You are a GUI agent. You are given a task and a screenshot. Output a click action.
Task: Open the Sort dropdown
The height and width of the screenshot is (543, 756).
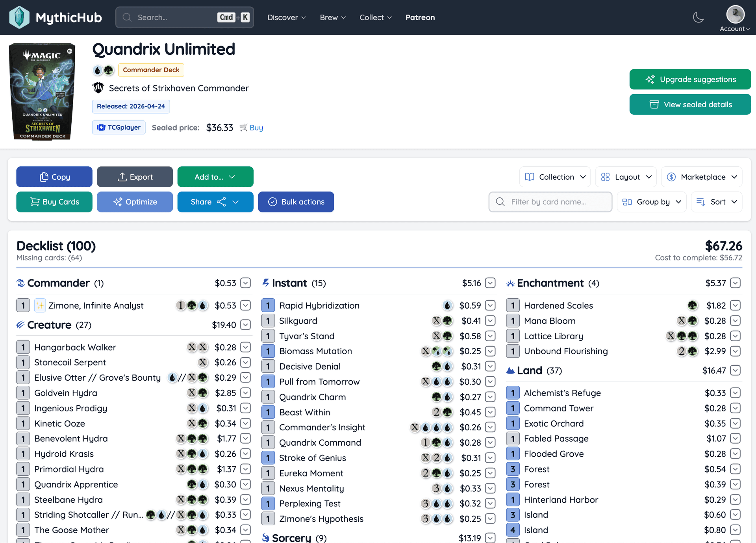(x=717, y=202)
